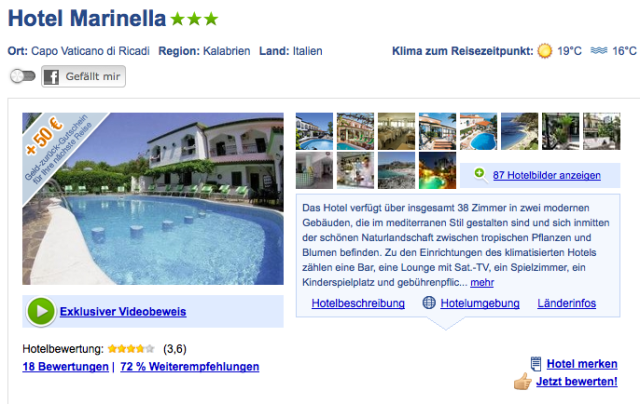Select the night-time pool thumbnail
This screenshot has height=404, width=640.
[x=437, y=170]
